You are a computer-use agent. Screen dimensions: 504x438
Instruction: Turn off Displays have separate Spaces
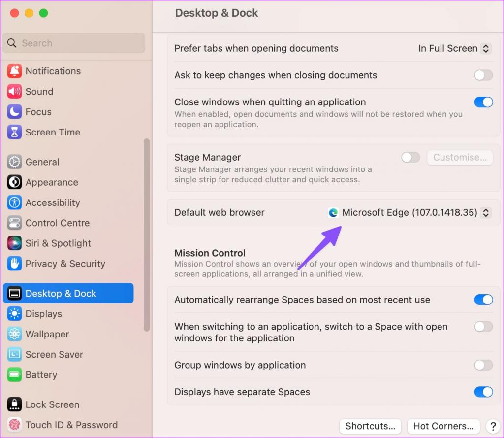tap(483, 392)
